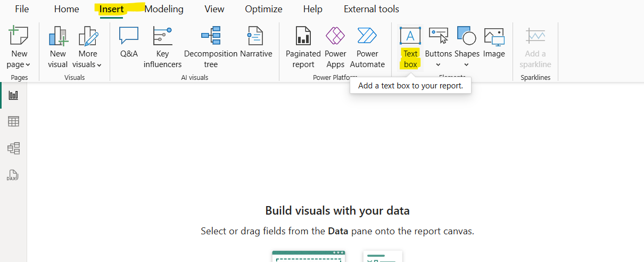Add a Decomposition tree visual
Viewport: 644px width, 262px height.
point(211,47)
